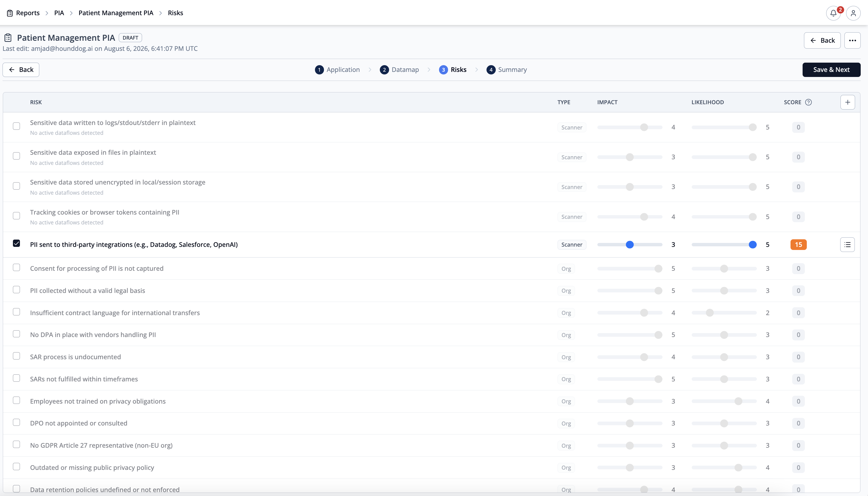This screenshot has width=868, height=496.
Task: Click the plus icon to add a risk
Action: pos(848,102)
